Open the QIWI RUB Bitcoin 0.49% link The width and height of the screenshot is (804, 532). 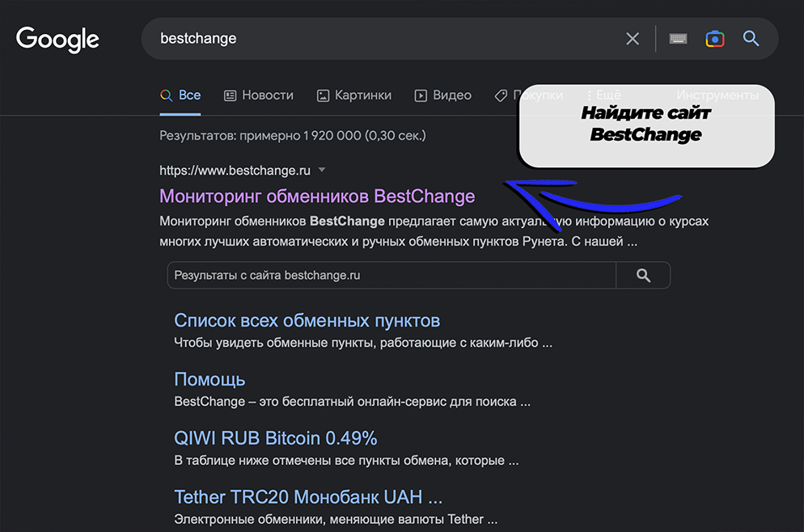[x=276, y=438]
